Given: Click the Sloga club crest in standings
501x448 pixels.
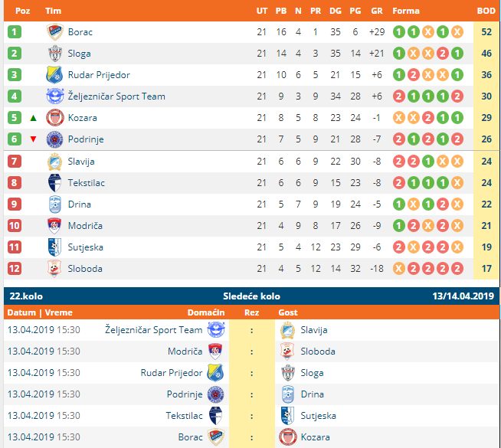Looking at the screenshot, I should pos(54,54).
